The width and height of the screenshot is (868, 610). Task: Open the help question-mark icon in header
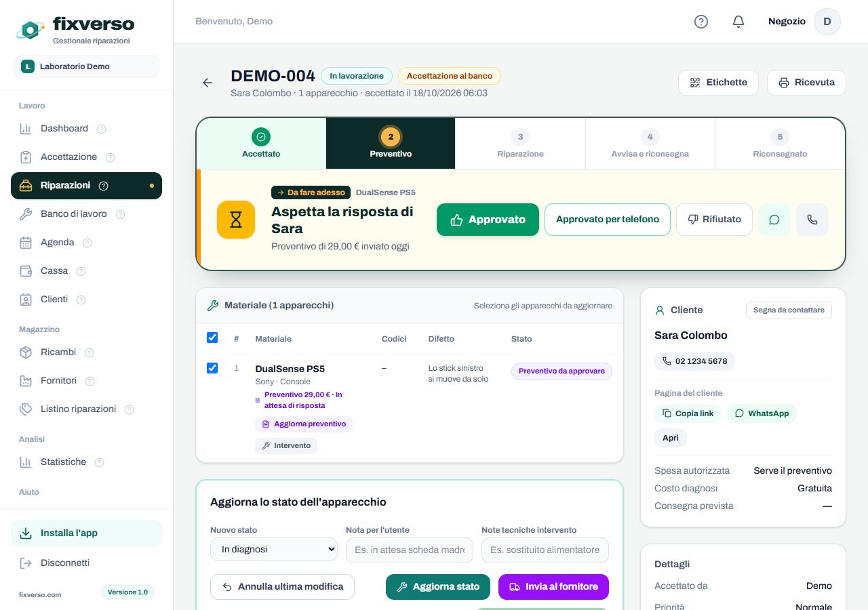click(701, 22)
